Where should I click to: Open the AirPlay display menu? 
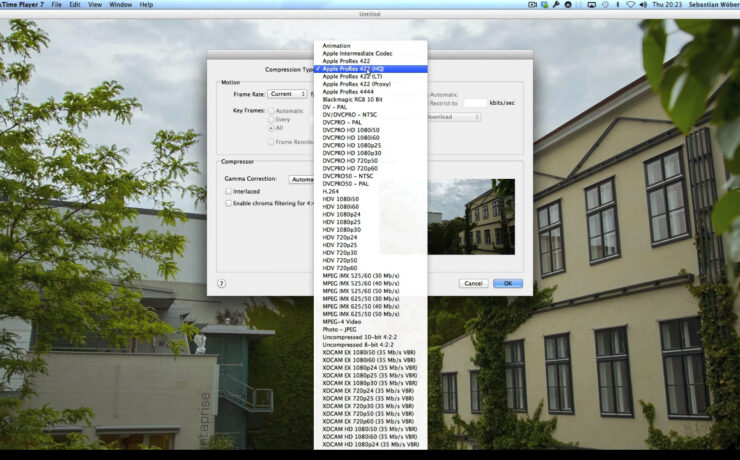(x=591, y=5)
